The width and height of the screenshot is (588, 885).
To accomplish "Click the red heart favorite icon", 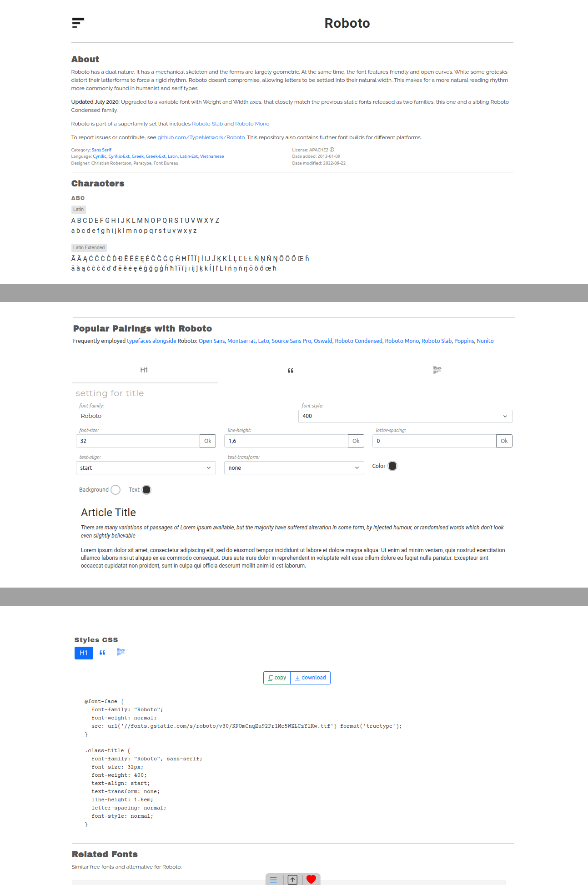I will (x=311, y=880).
